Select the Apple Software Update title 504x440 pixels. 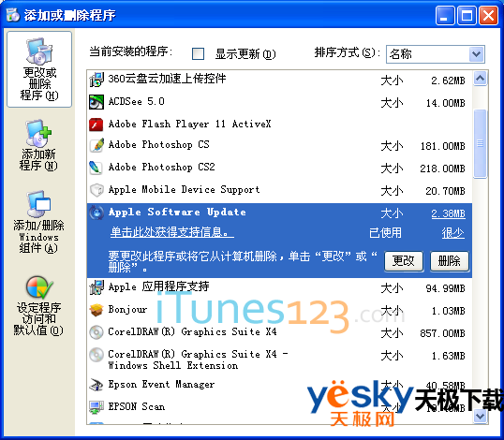tap(177, 213)
